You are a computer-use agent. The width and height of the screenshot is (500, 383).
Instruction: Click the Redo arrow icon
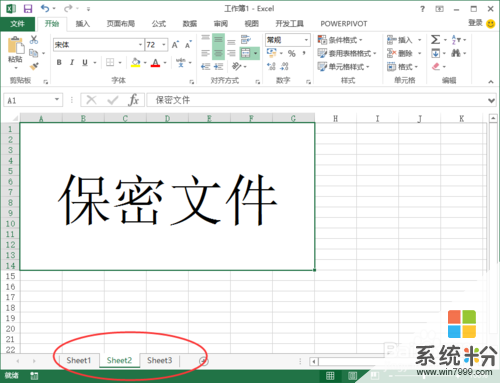tap(68, 8)
